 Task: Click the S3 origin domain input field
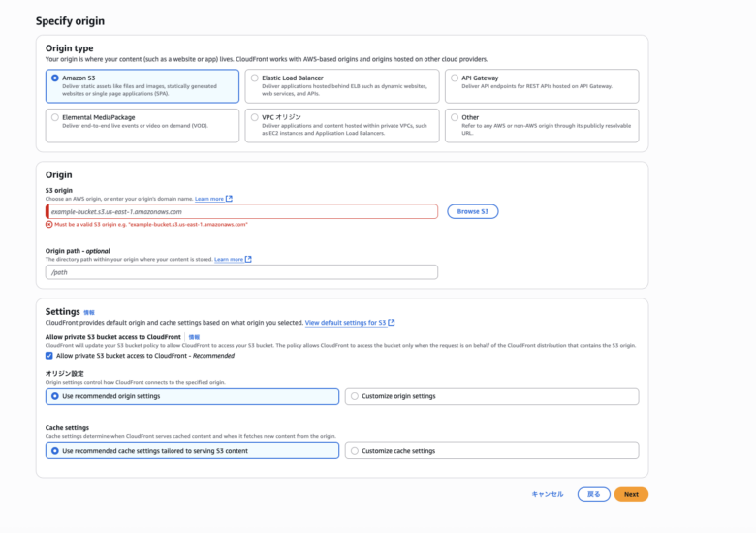click(x=242, y=211)
